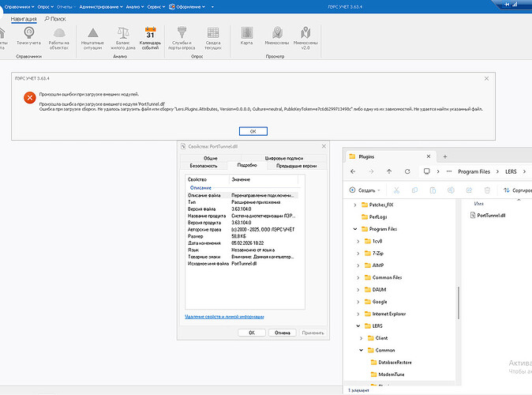Collapse the Program Files tree node

(354, 228)
